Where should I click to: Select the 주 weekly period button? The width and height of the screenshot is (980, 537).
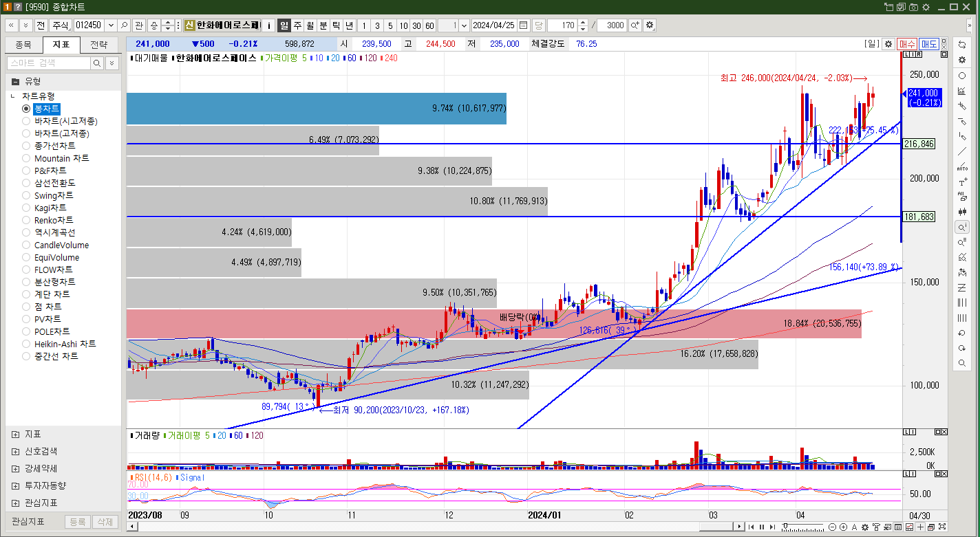[297, 25]
